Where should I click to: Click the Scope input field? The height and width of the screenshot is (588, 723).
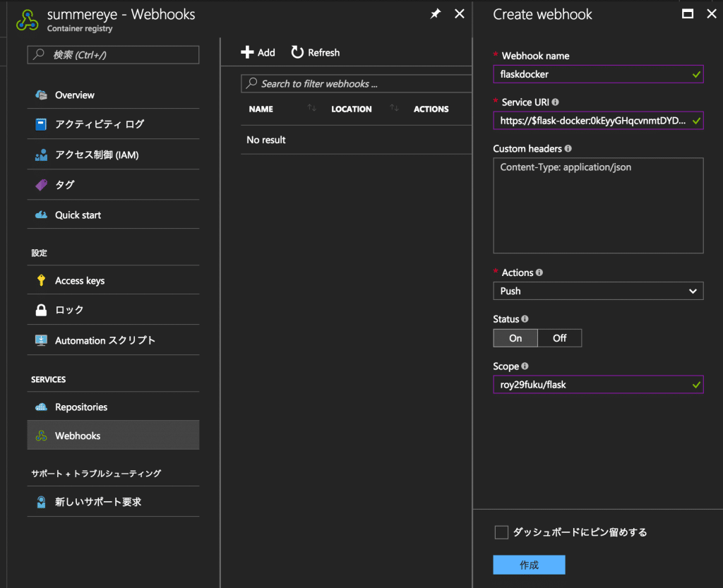pos(598,384)
